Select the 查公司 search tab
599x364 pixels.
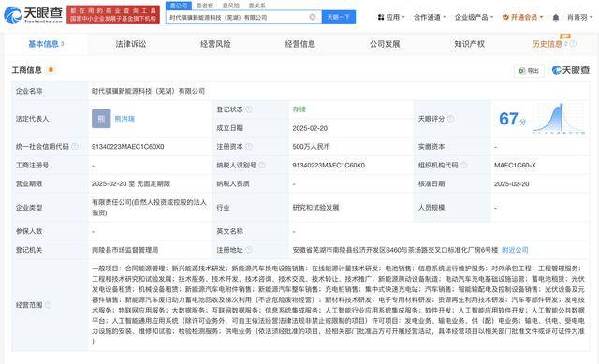point(179,6)
